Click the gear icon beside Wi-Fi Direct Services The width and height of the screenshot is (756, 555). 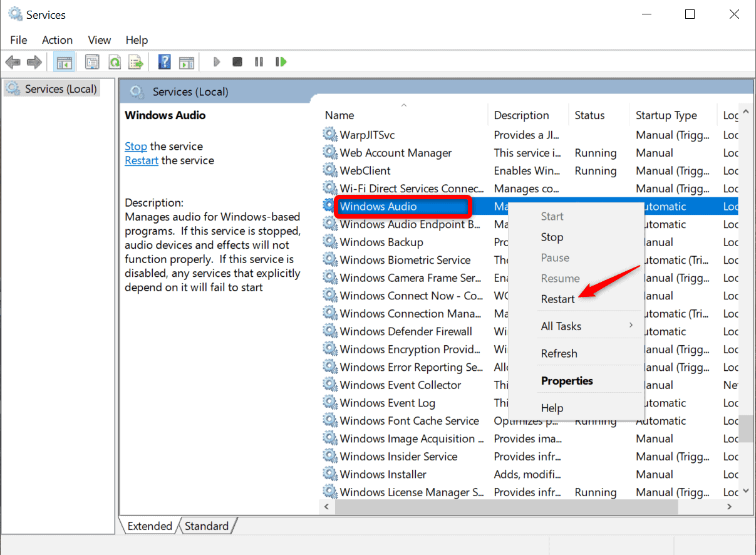330,189
